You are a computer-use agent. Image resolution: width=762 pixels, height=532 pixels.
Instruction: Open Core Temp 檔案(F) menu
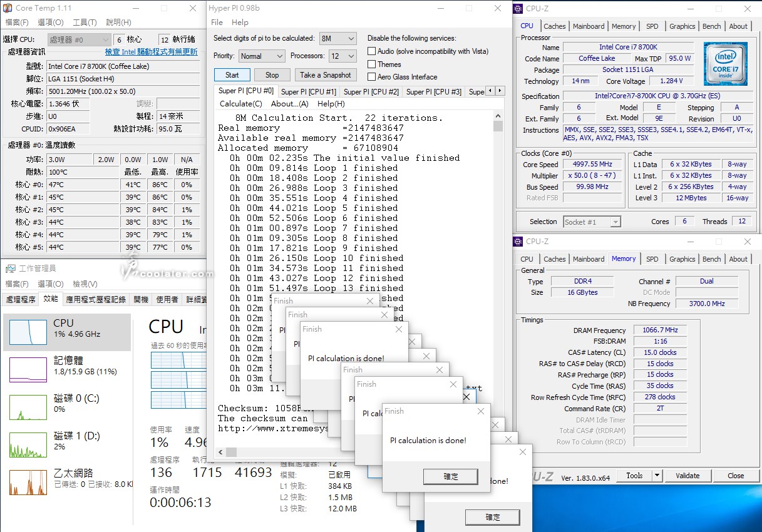click(x=17, y=22)
